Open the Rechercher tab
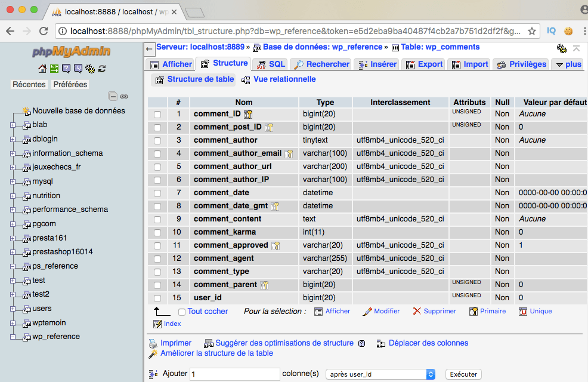588x382 pixels. (x=321, y=64)
